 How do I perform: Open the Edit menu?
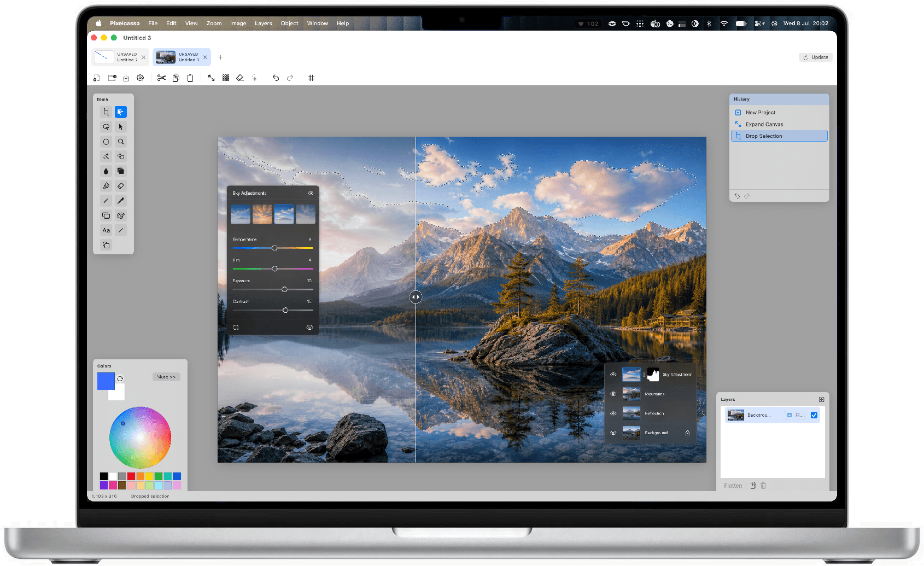171,24
